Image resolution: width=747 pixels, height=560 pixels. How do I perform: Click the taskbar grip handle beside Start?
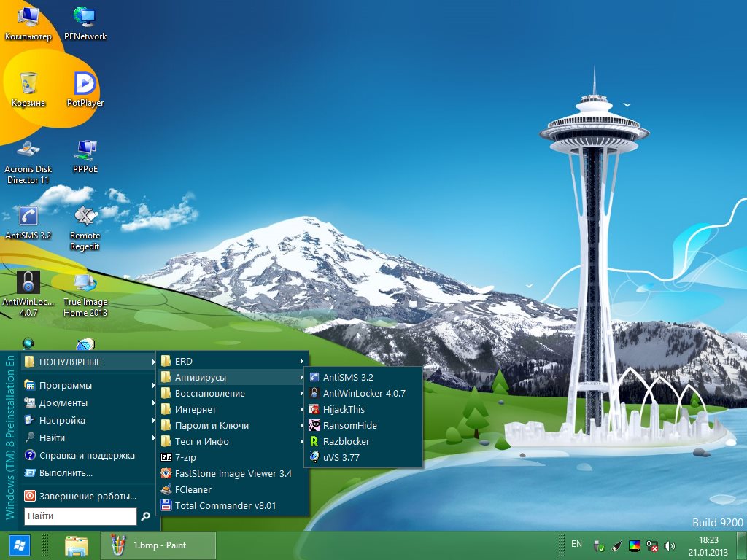click(45, 545)
